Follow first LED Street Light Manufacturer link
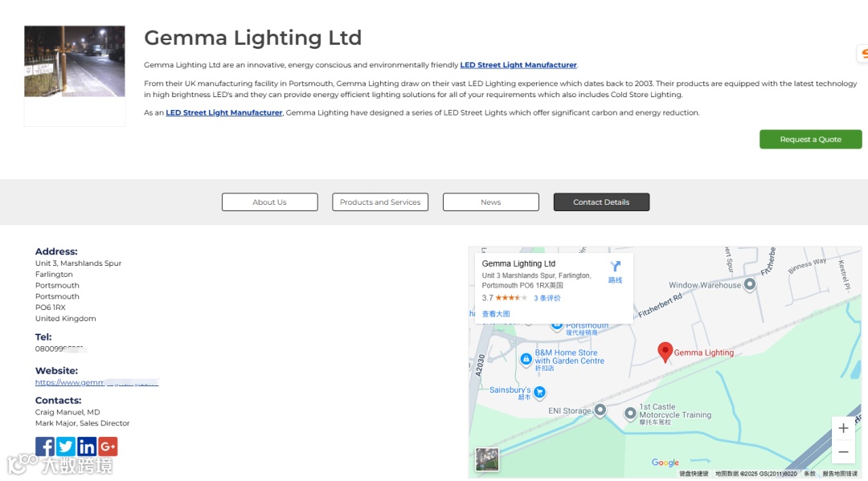The width and height of the screenshot is (868, 481). tap(518, 65)
